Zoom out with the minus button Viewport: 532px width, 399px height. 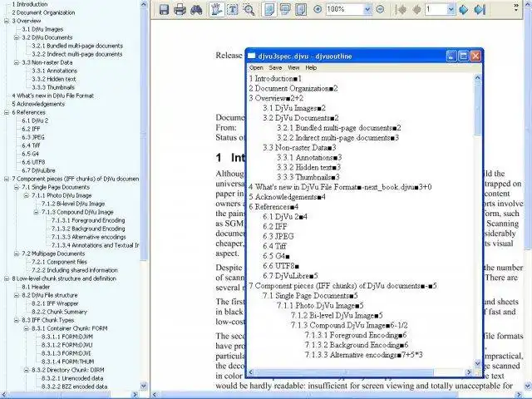(x=381, y=9)
